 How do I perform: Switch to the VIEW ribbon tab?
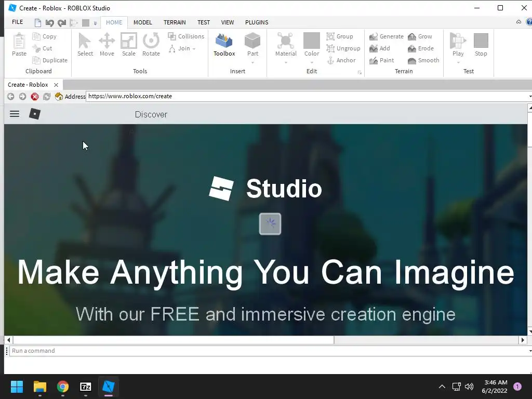pyautogui.click(x=228, y=22)
